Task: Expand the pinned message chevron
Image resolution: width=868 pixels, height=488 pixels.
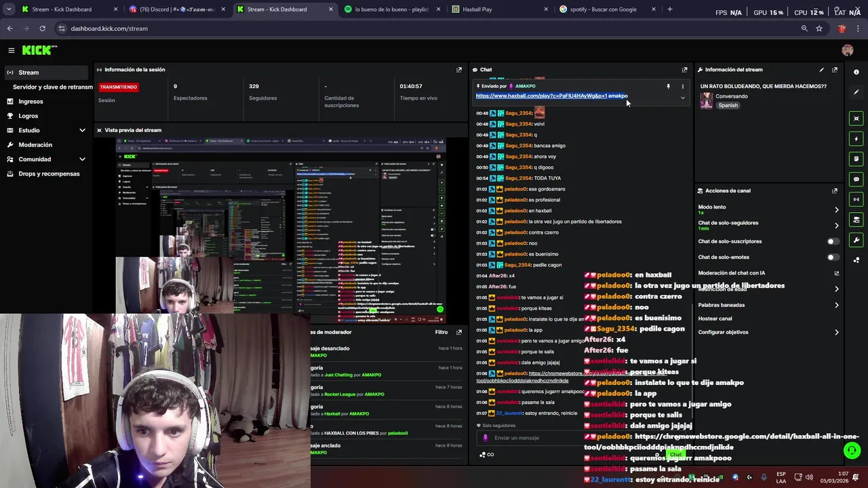Action: tap(683, 98)
